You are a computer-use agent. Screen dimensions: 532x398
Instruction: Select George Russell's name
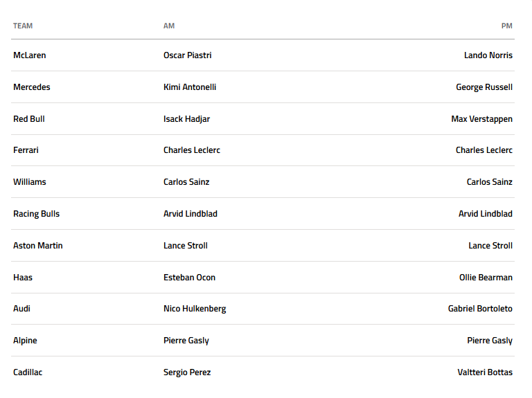[x=484, y=87]
